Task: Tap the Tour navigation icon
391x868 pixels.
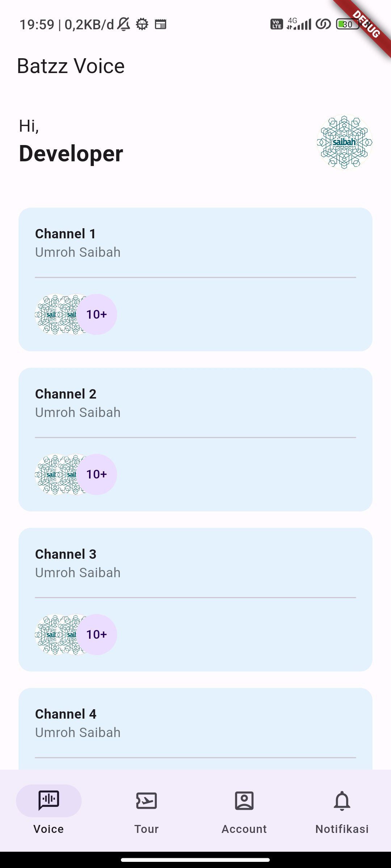Action: [146, 801]
